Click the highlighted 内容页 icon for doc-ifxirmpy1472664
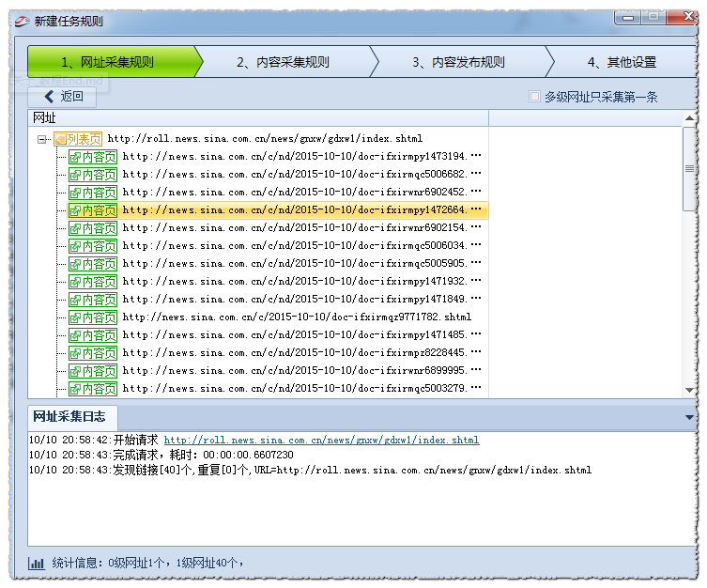The width and height of the screenshot is (707, 588). point(75,210)
